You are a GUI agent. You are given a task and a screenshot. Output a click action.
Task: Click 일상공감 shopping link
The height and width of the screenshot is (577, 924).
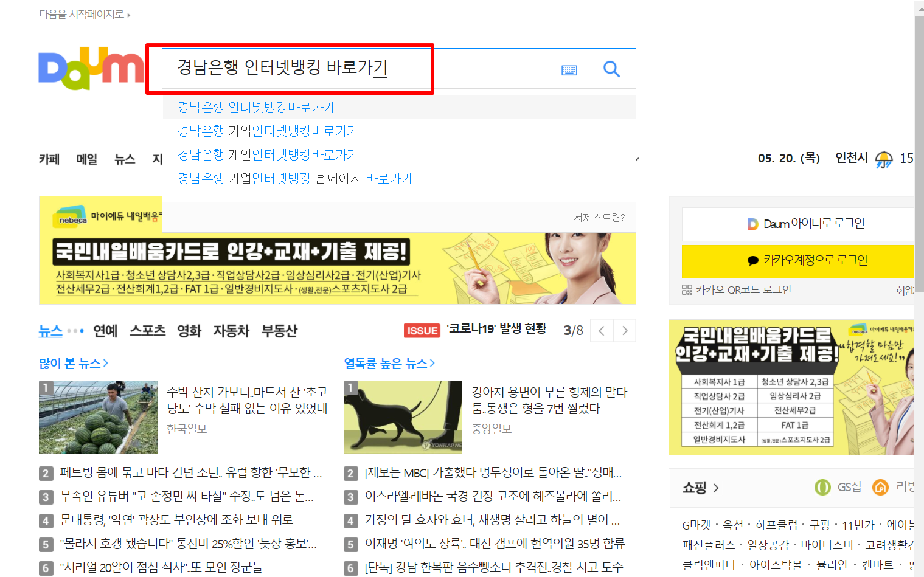768,545
